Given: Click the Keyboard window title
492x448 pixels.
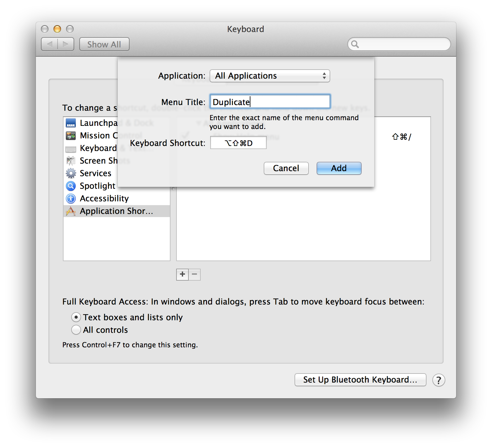Looking at the screenshot, I should pyautogui.click(x=246, y=29).
